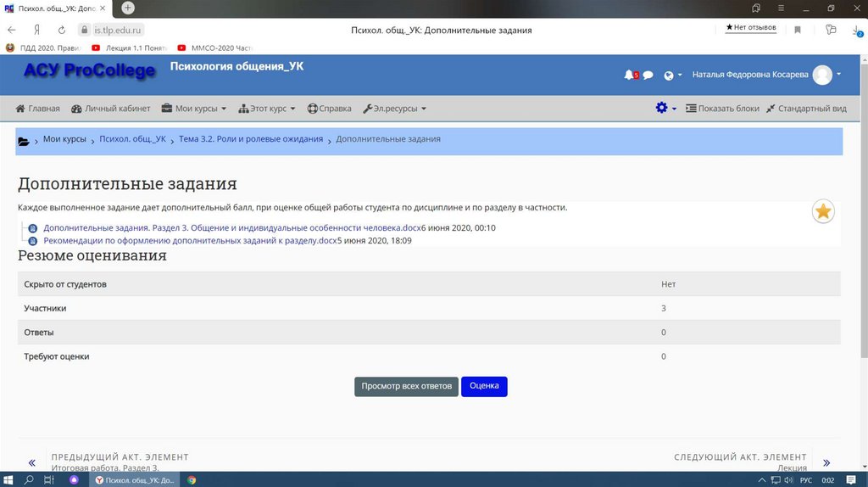The width and height of the screenshot is (868, 487).
Task: Open the notifications bell icon
Action: (628, 75)
